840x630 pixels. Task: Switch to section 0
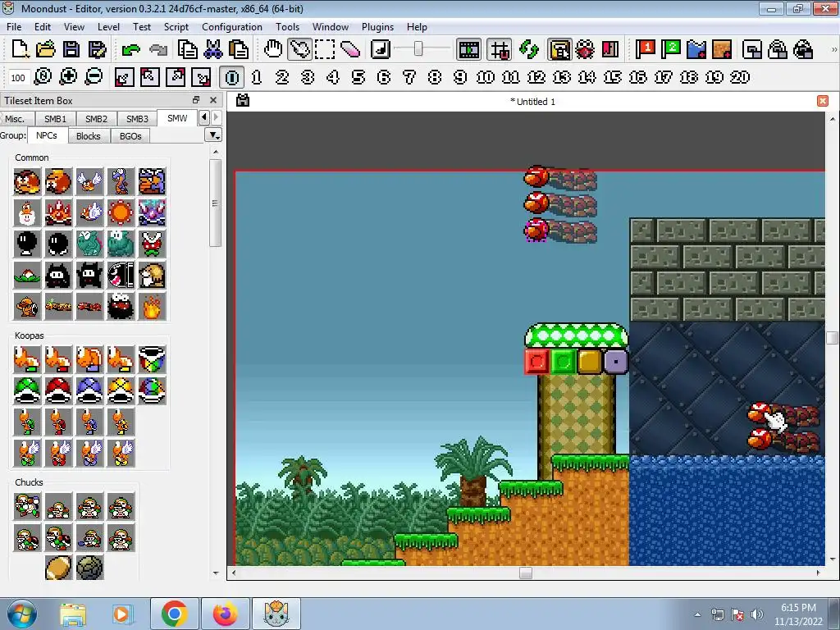tap(232, 77)
